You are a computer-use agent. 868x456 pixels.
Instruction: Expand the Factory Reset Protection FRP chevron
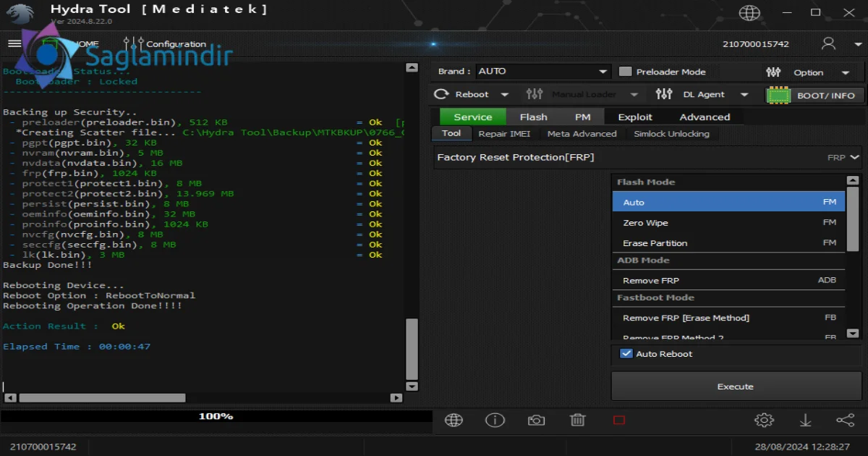[x=855, y=157]
